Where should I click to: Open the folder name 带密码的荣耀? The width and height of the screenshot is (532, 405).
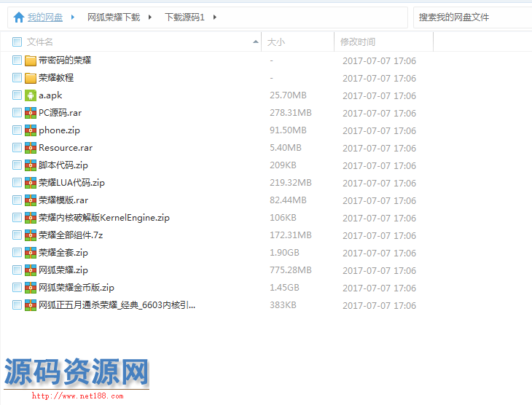pos(65,60)
